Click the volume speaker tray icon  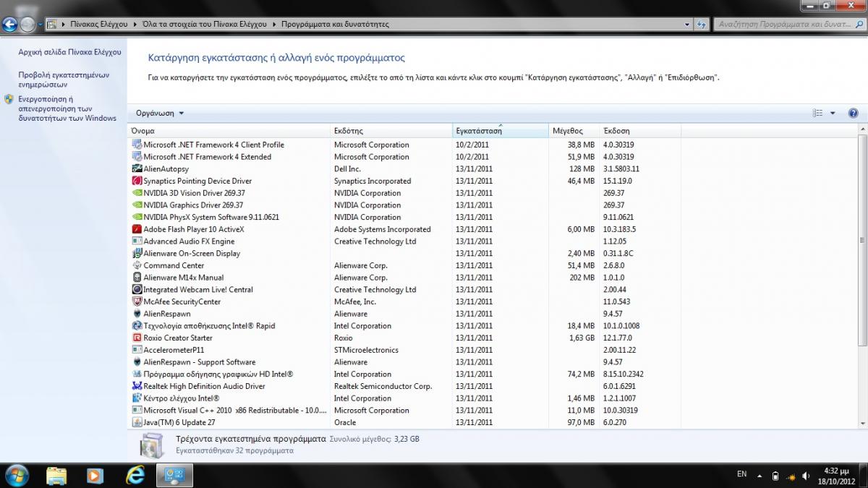click(x=807, y=476)
